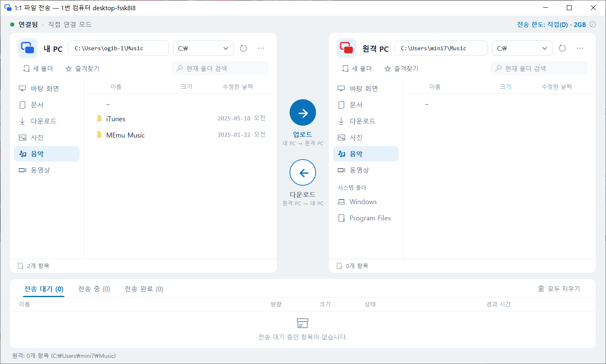This screenshot has height=364, width=606.
Task: Select remote 다운로드 sidebar item
Action: (366, 121)
